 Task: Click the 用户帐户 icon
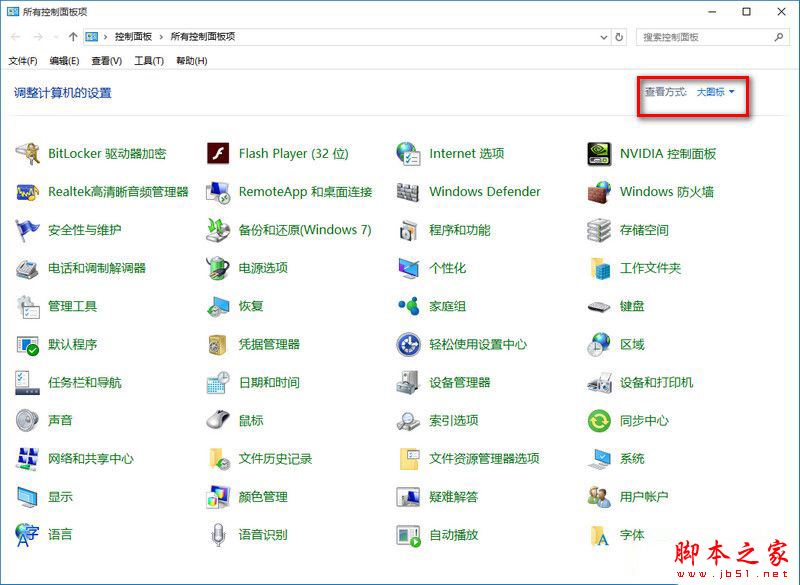[599, 497]
